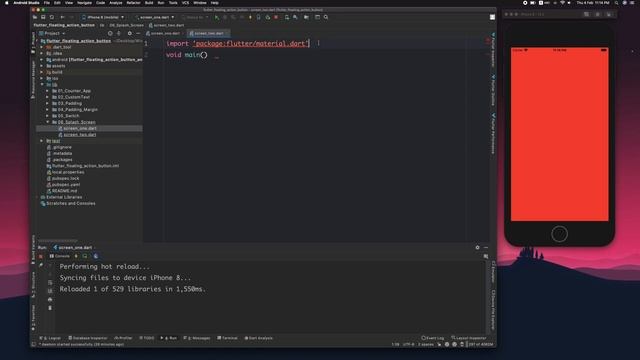640x360 pixels.
Task: Open macOS Spotlight search in menu bar
Action: (x=616, y=3)
